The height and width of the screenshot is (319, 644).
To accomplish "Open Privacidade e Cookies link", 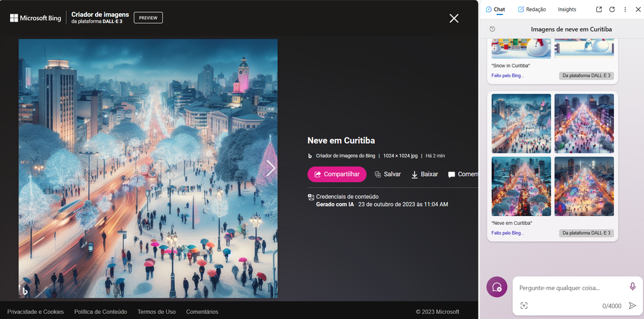I will [x=35, y=311].
